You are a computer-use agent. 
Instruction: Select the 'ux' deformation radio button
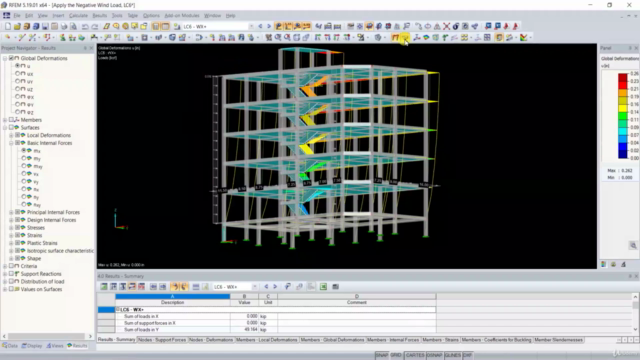click(x=18, y=73)
